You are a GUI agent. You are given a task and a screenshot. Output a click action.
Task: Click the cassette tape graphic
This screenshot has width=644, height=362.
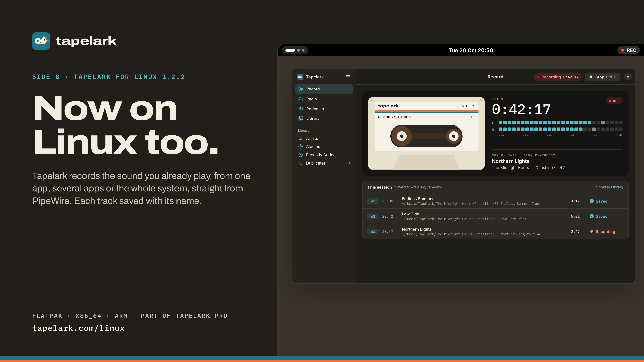point(426,133)
